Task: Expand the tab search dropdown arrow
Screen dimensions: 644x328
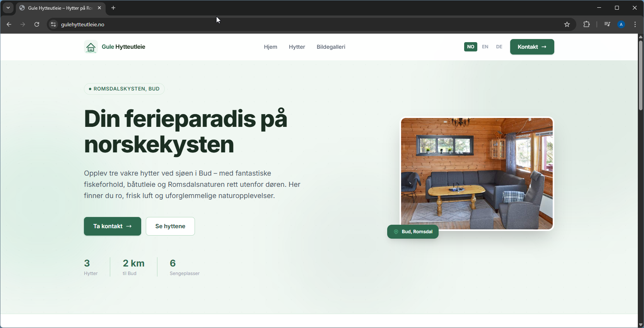Action: 8,8
